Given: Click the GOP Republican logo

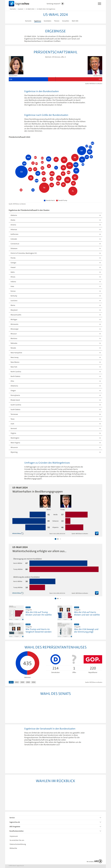Looking at the screenshot, I should 93,659.
